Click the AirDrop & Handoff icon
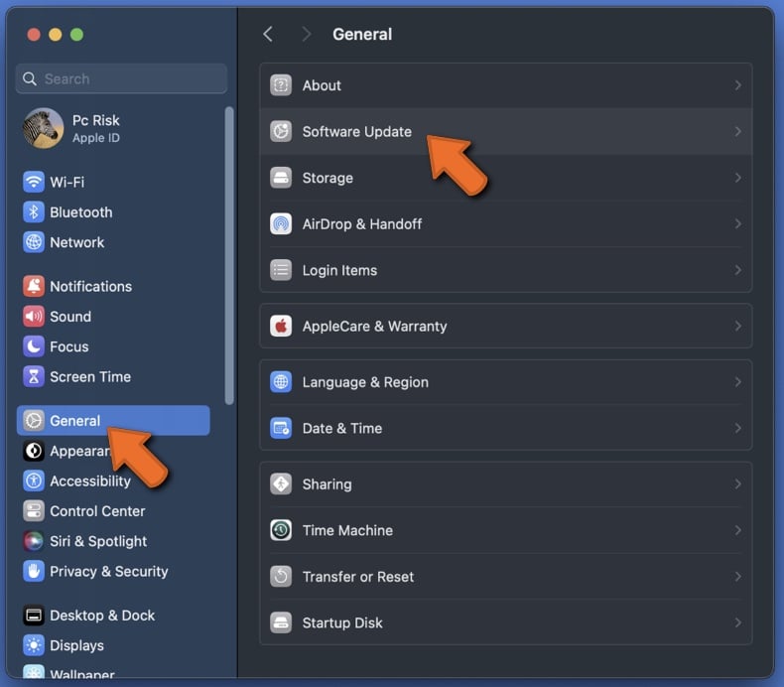The image size is (784, 687). 281,224
